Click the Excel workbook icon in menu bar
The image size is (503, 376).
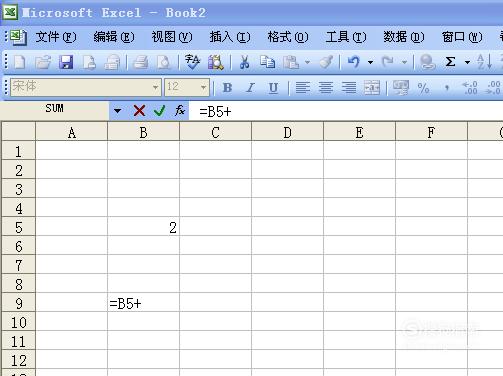[x=18, y=37]
